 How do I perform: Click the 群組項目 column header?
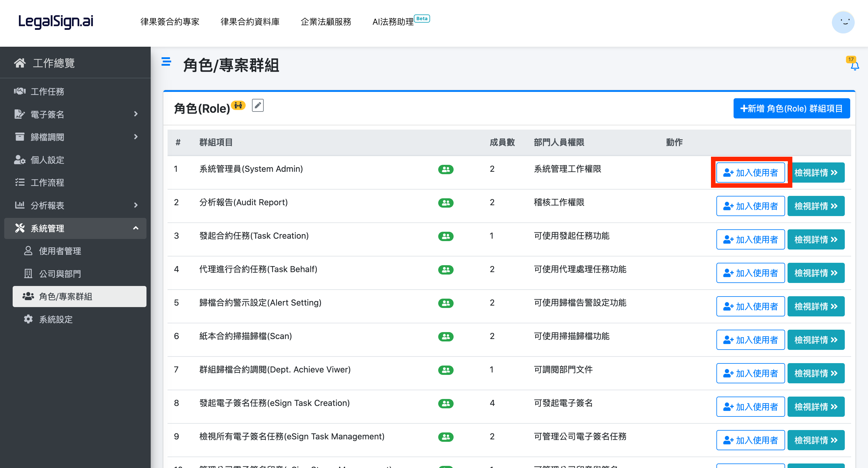point(216,142)
